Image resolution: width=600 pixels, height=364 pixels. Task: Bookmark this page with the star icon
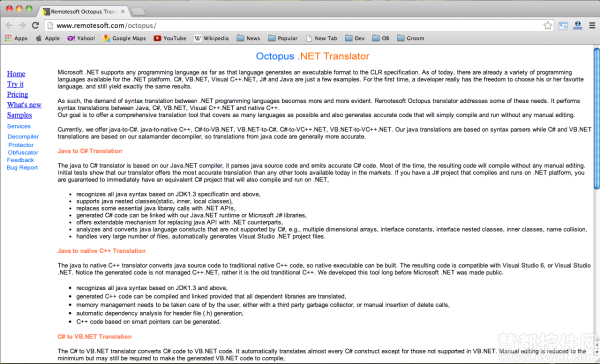point(548,26)
